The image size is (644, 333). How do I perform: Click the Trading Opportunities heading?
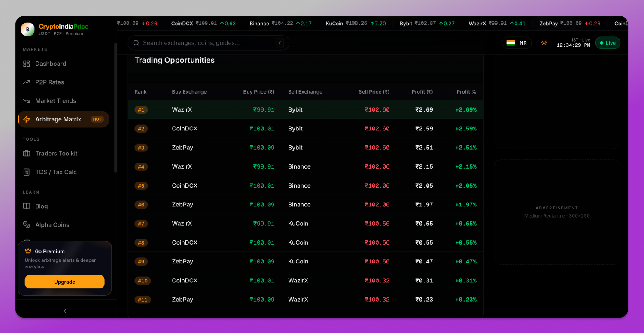pos(175,60)
